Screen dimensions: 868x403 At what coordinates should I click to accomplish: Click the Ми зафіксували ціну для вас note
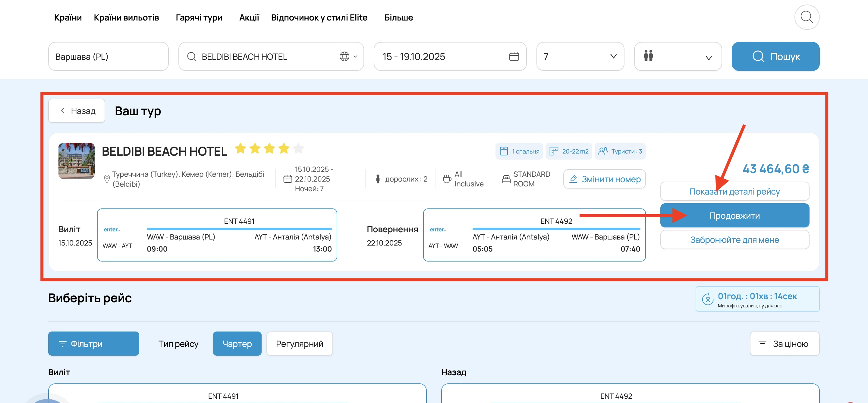click(750, 306)
